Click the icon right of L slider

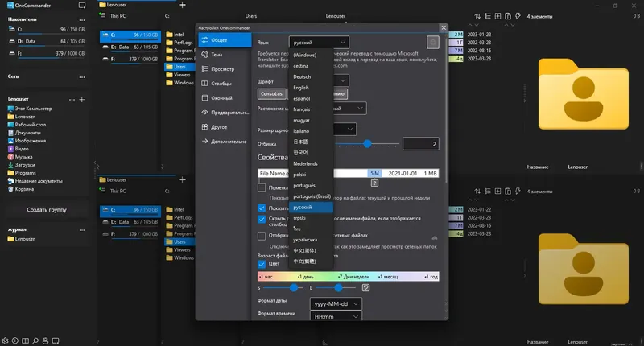tap(365, 288)
